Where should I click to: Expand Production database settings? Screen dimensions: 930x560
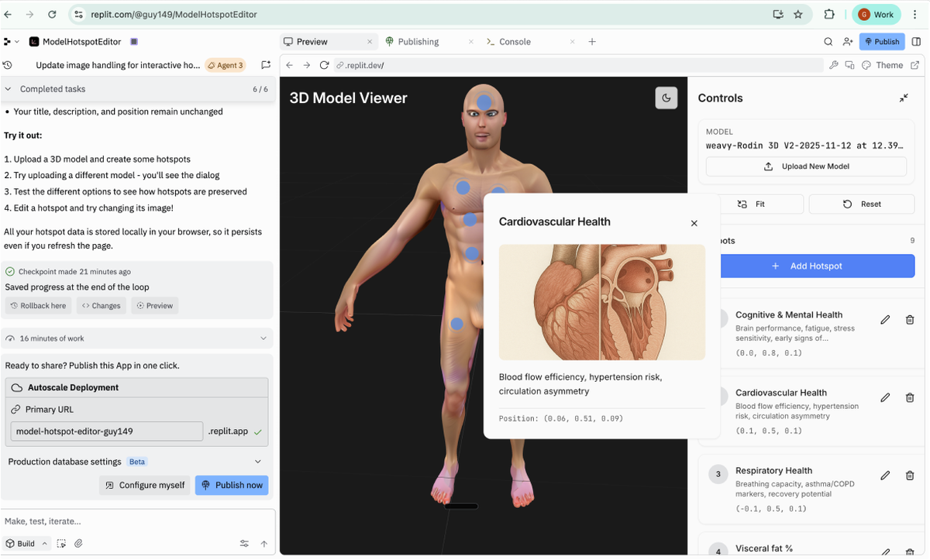pos(258,462)
